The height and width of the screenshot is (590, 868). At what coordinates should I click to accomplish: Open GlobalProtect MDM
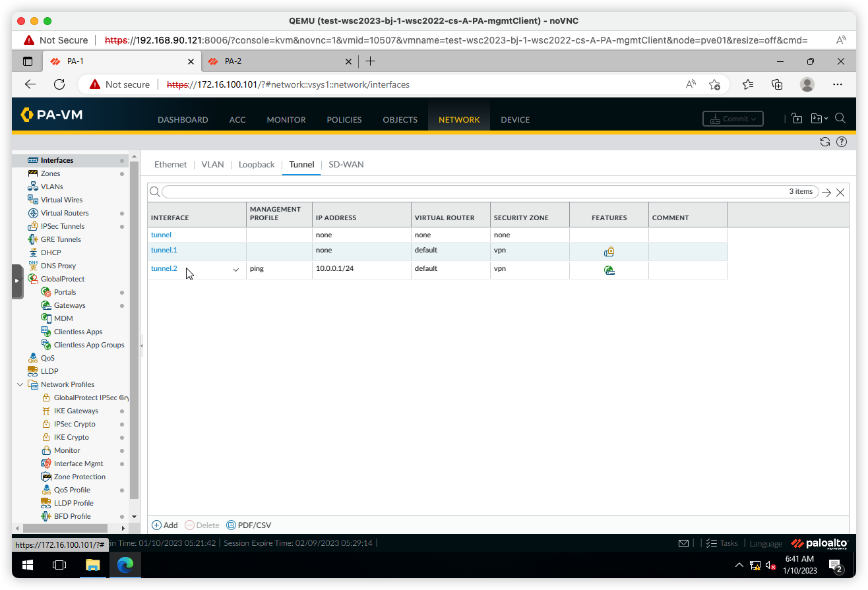click(63, 318)
